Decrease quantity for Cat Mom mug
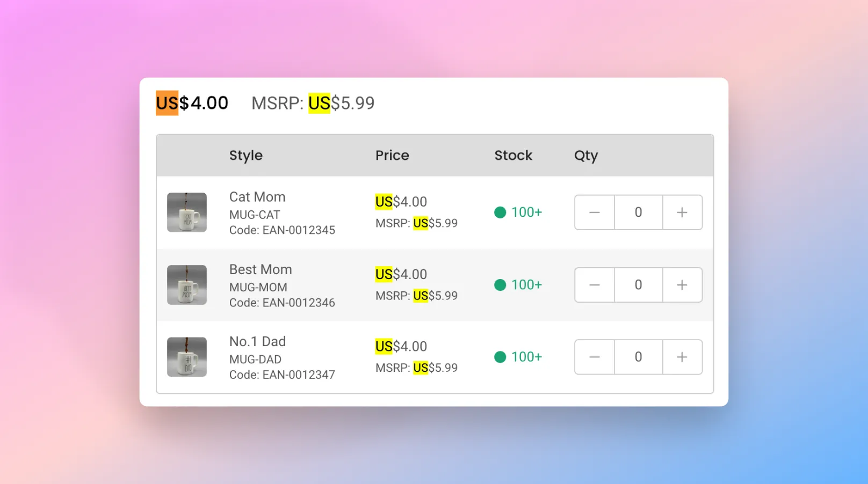Screen dimensions: 868x484 click(595, 212)
